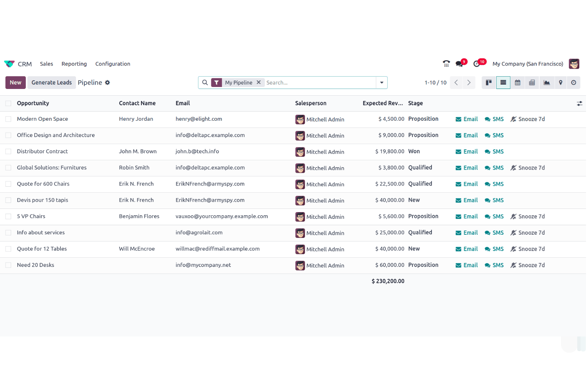Image resolution: width=588 pixels, height=392 pixels.
Task: Remove the My Pipeline filter
Action: pyautogui.click(x=259, y=82)
